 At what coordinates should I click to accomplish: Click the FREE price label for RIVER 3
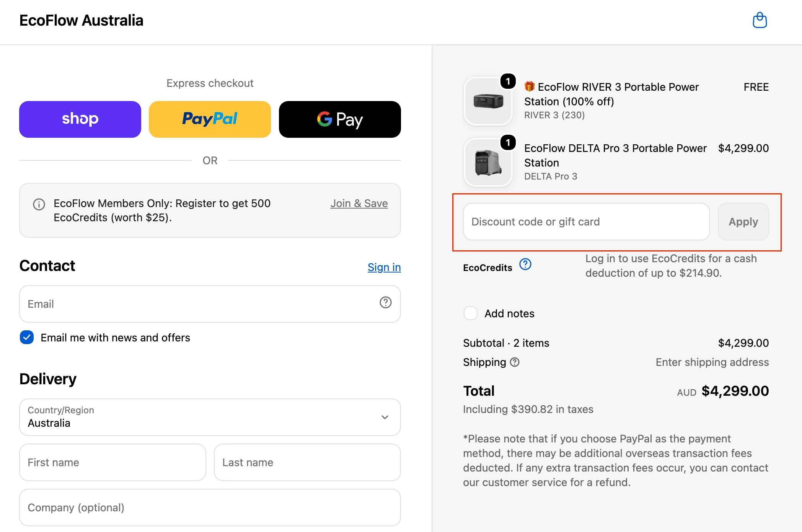[756, 87]
